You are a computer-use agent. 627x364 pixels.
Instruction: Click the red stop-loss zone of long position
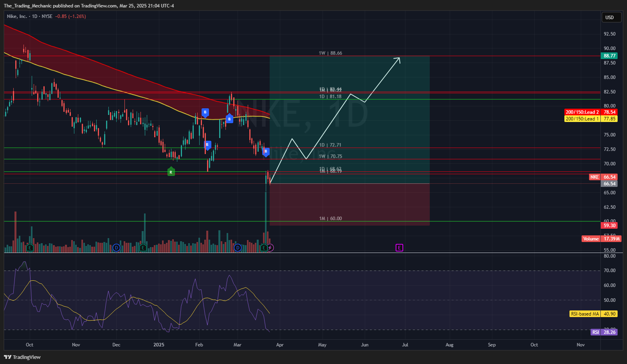pyautogui.click(x=350, y=204)
